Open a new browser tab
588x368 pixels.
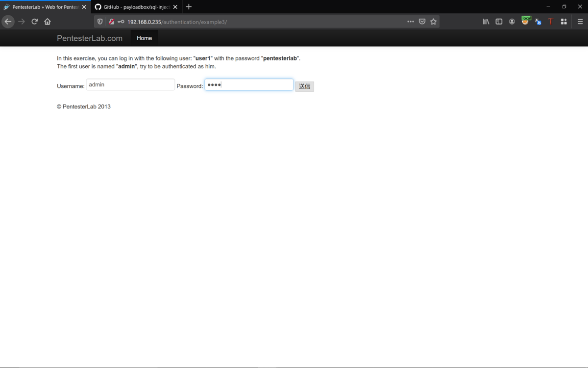[x=189, y=7]
